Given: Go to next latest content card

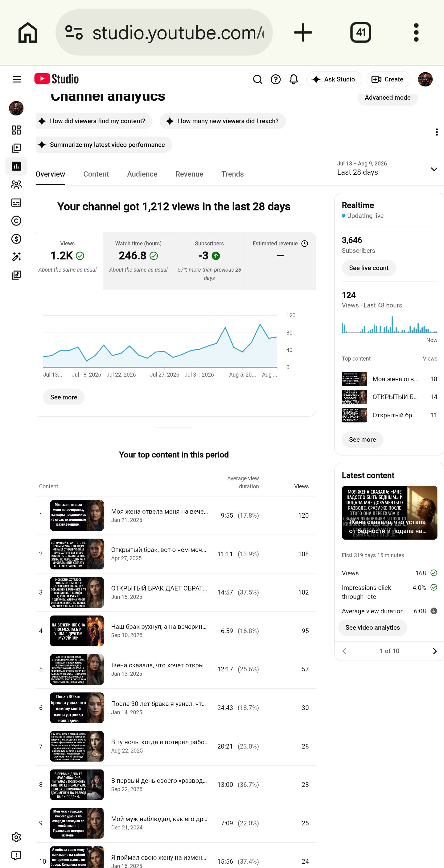Looking at the screenshot, I should coord(434,651).
